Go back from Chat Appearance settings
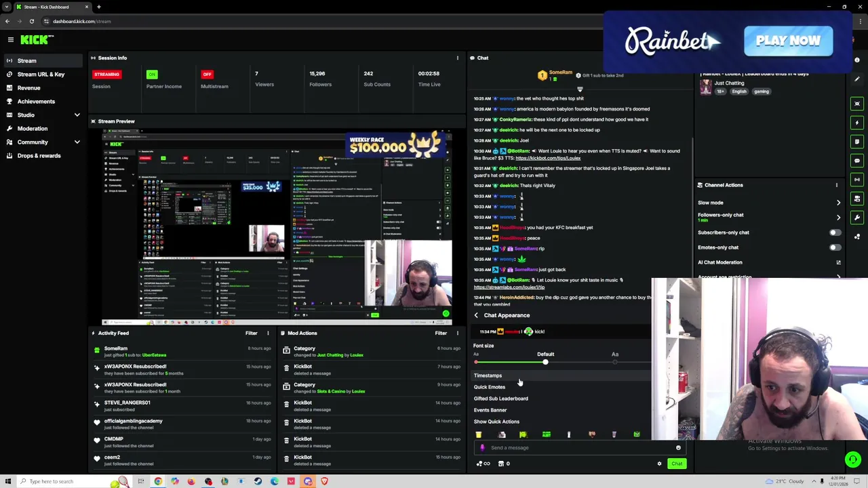 click(476, 315)
